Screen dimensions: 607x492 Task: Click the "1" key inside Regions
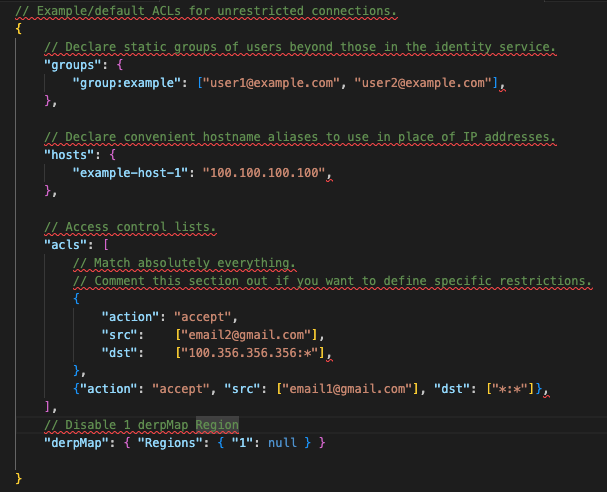tap(242, 443)
